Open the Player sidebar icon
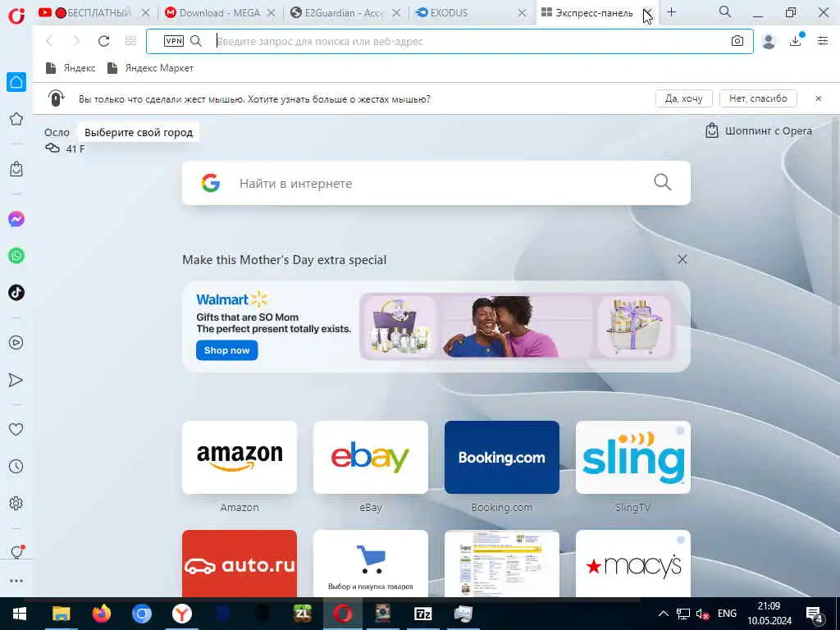 tap(16, 342)
